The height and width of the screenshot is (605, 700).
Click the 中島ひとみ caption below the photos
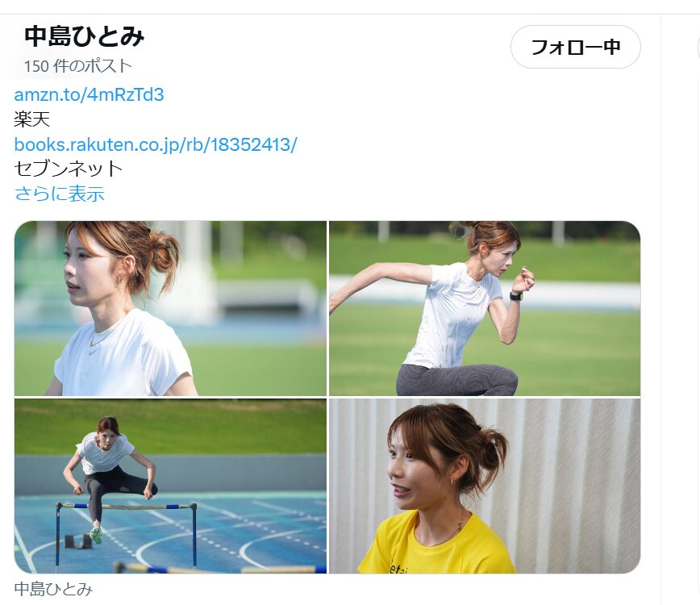[x=53, y=589]
